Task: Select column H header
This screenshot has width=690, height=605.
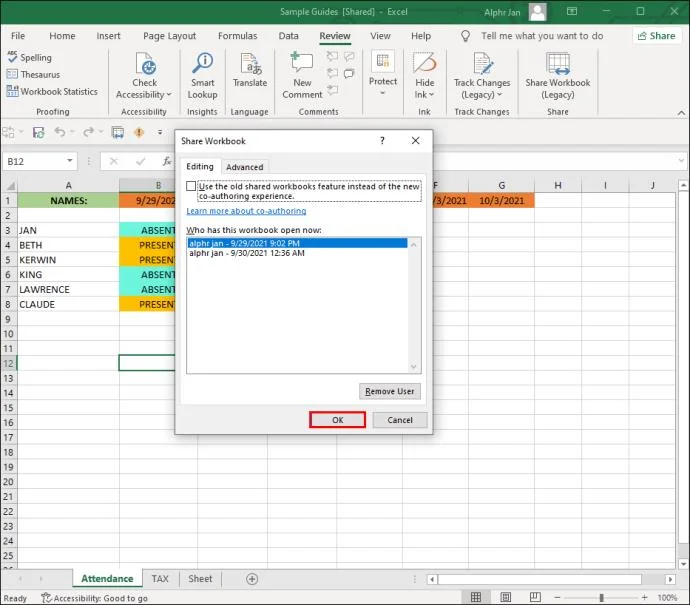Action: click(558, 185)
